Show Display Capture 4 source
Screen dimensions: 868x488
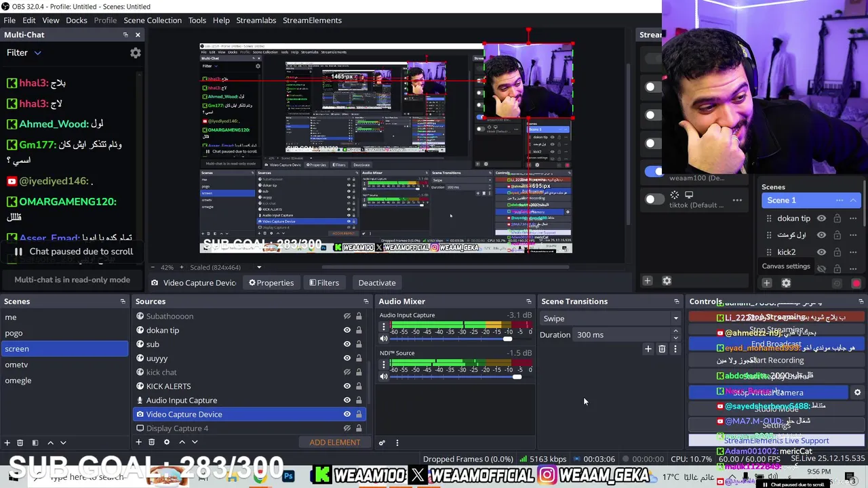pyautogui.click(x=347, y=428)
